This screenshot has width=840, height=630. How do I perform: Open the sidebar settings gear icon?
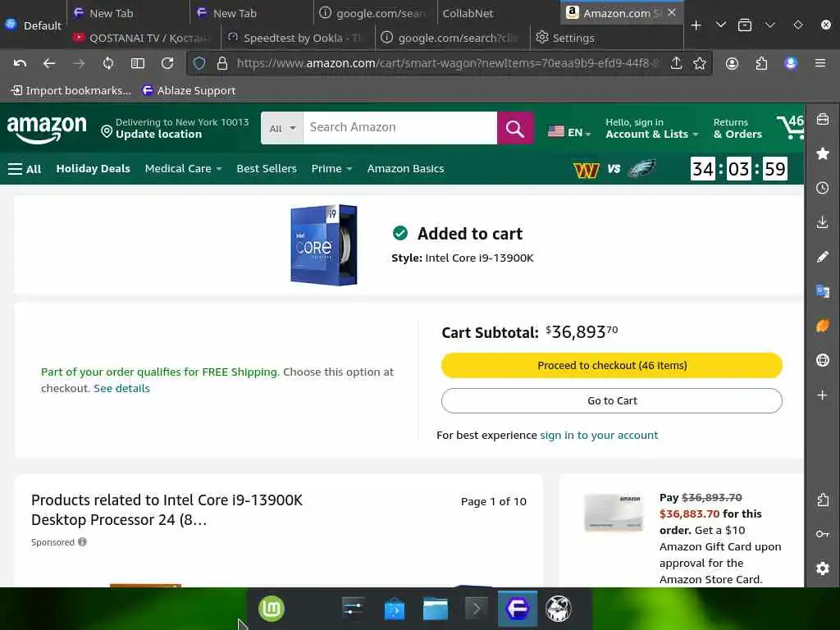tap(822, 568)
